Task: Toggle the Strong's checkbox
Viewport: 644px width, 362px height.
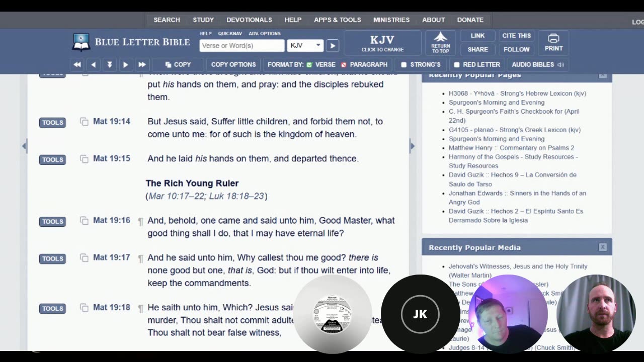Action: pos(404,64)
